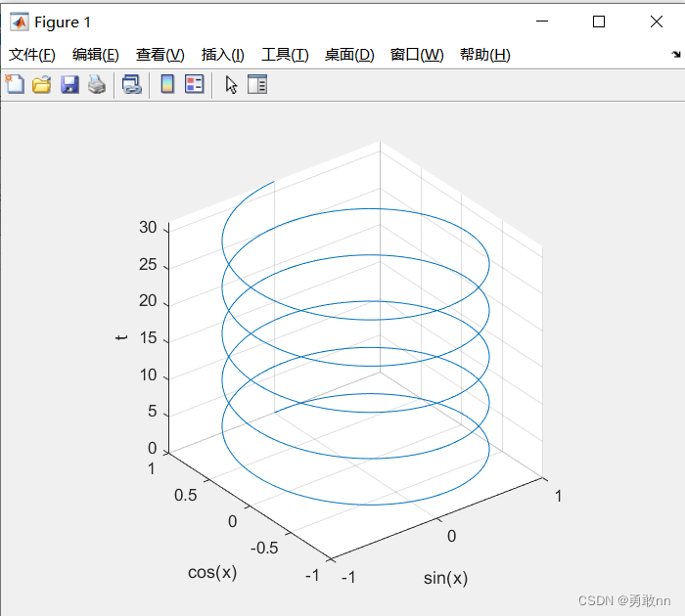Viewport: 685px width, 616px height.
Task: Open the 窗口(W) menu
Action: (x=417, y=55)
